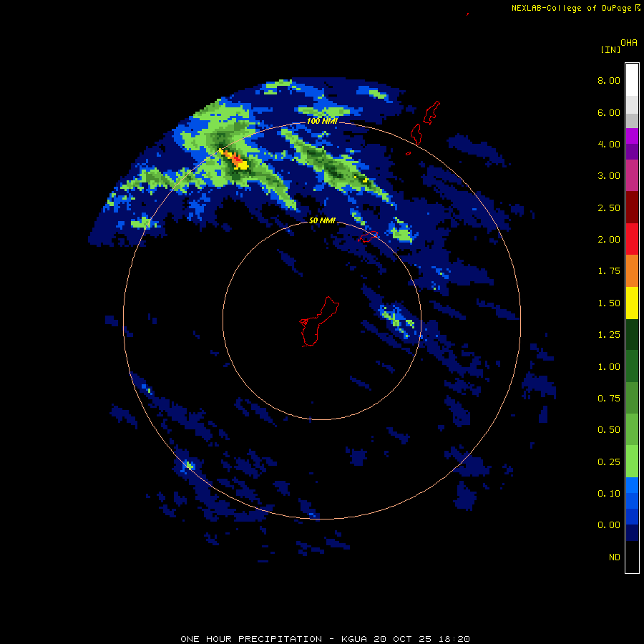The height and width of the screenshot is (644, 644).
Task: Pick the light blue swatch above 0.10
Action: click(x=632, y=485)
